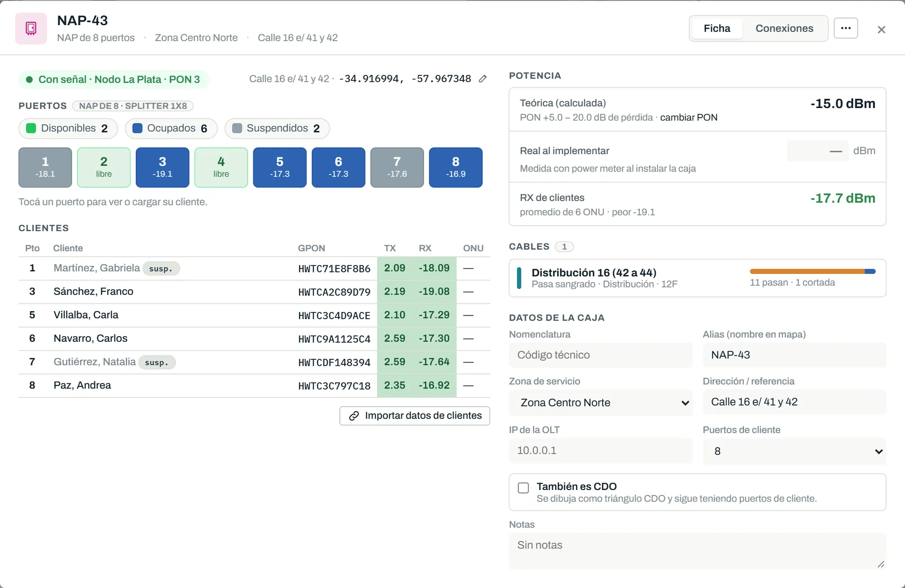Select port 1 tile showing -18.1
This screenshot has height=588, width=905.
45,167
